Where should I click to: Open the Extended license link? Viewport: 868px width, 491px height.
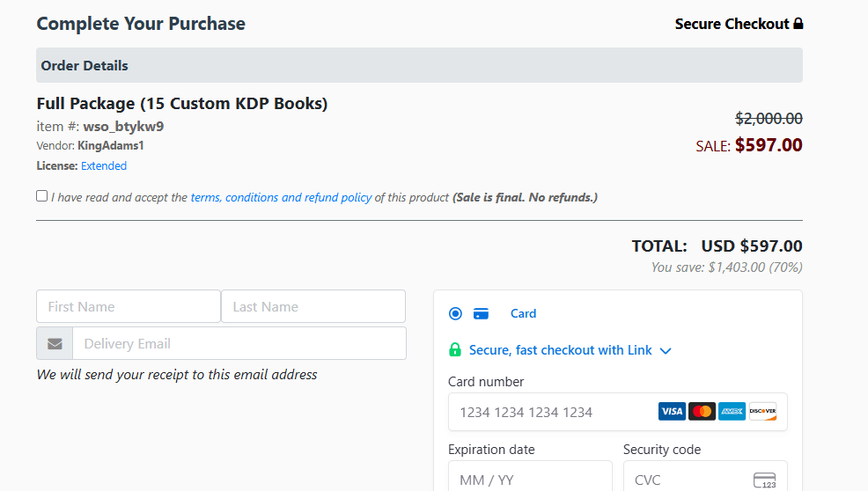[104, 166]
